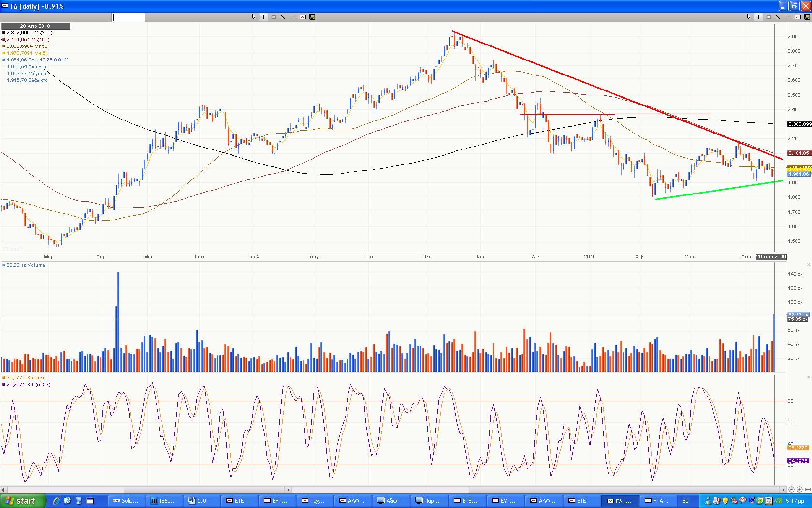
Task: Switch to the Παρ... taskbar window
Action: (x=429, y=501)
